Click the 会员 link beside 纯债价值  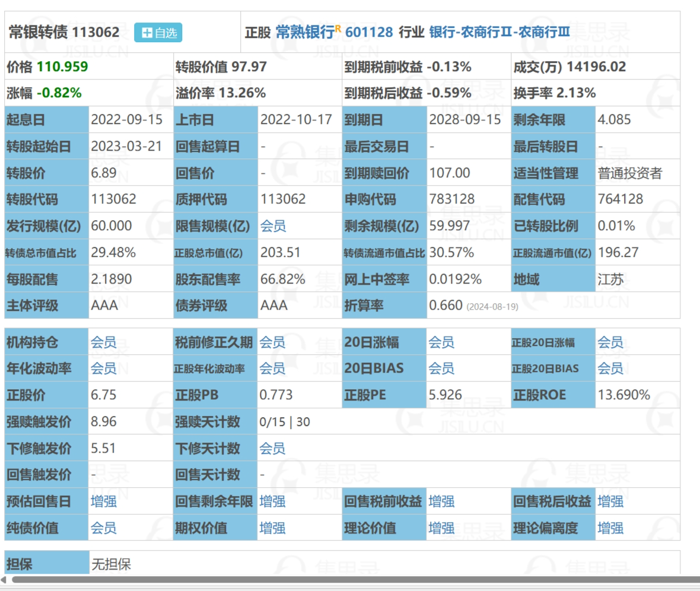tap(103, 528)
